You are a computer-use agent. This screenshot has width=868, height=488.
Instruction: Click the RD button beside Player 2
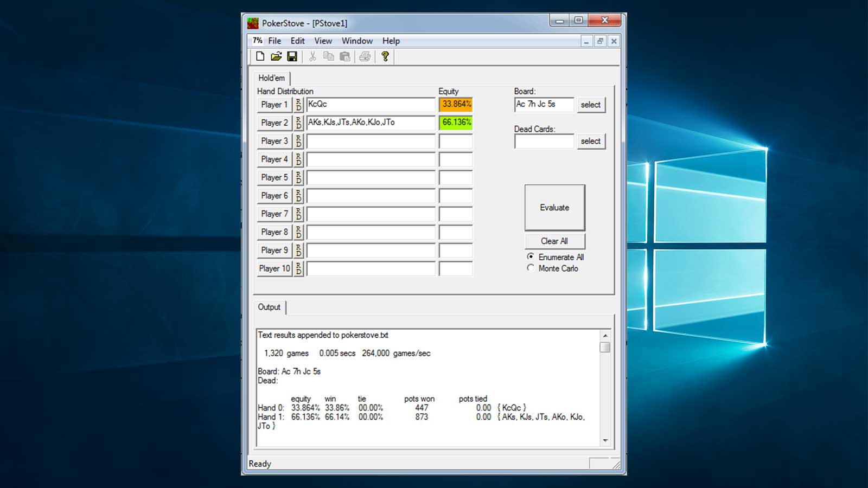pyautogui.click(x=298, y=123)
